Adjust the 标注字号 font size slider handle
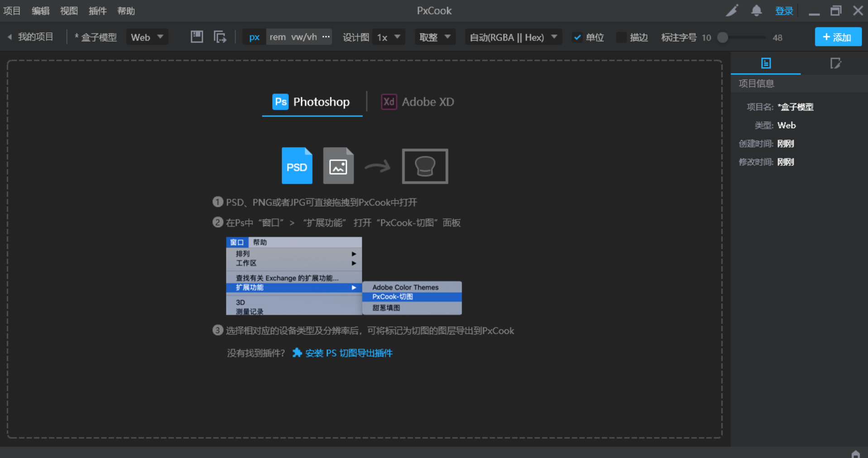868x458 pixels. [723, 37]
